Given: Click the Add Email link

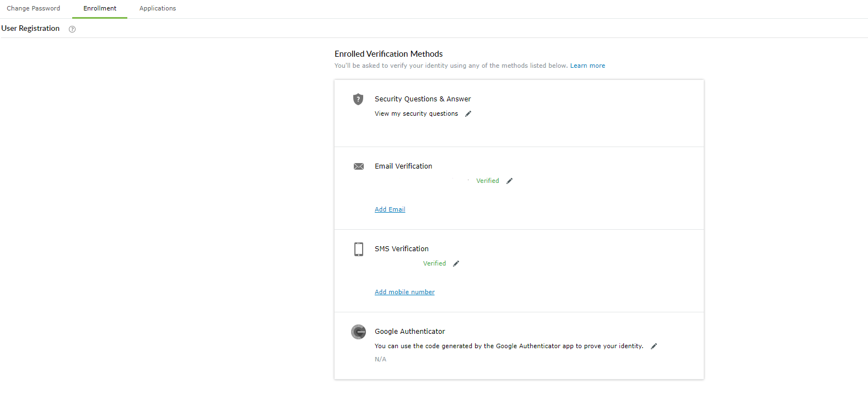Looking at the screenshot, I should (390, 209).
